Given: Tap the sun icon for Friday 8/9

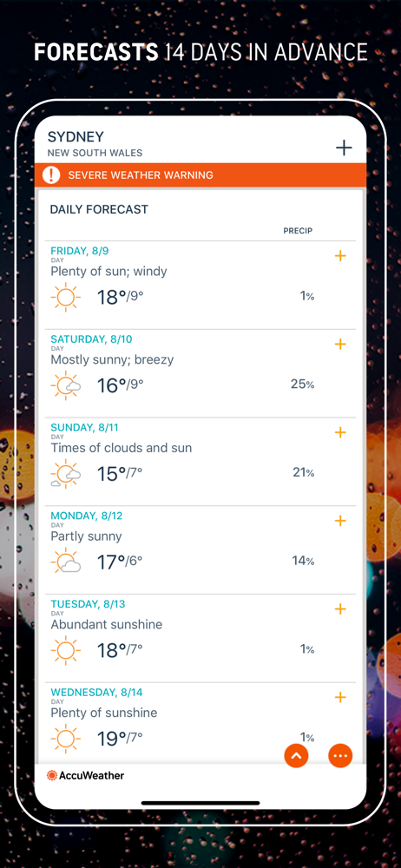Looking at the screenshot, I should tap(66, 297).
